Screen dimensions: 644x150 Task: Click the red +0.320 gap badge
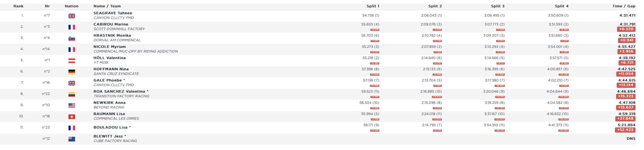626,29
